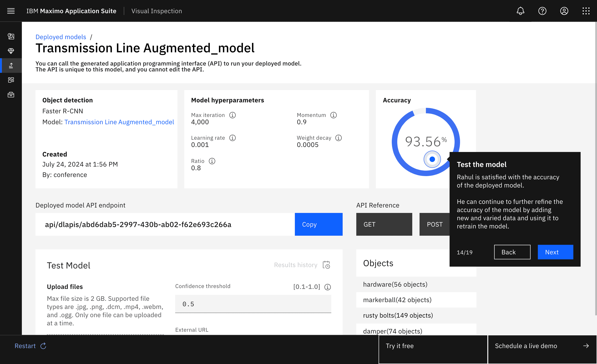Viewport: 597px width, 364px height.
Task: Click Next in the tour tooltip
Action: 555,252
